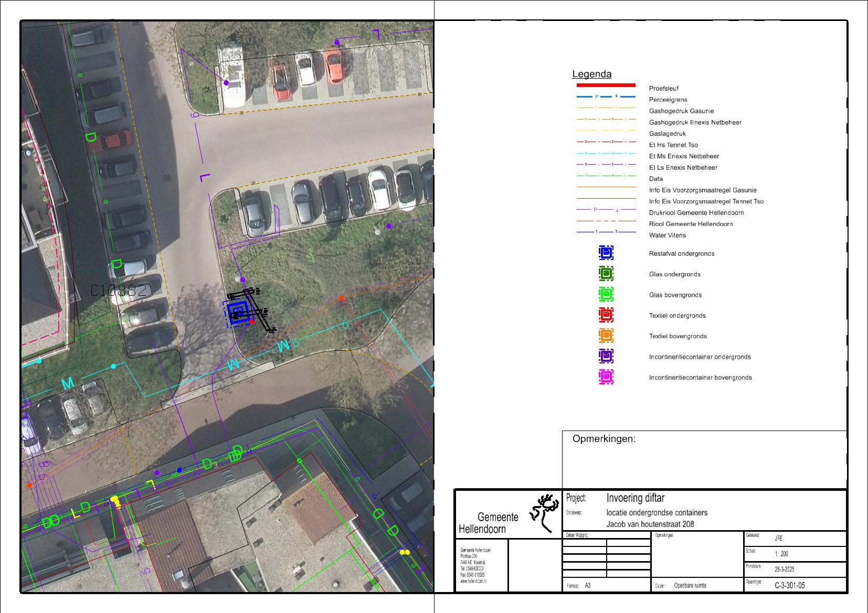
Task: Click drawing number C-3-301-05
Action: coord(789,586)
